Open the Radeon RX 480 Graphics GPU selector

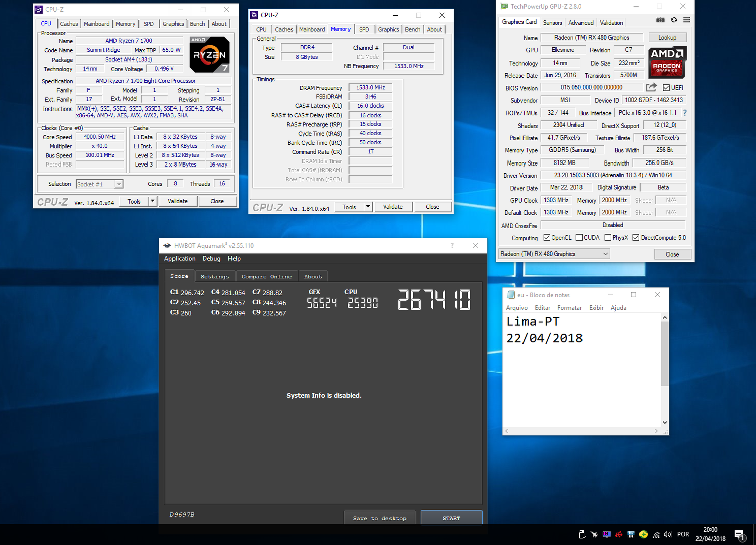(x=554, y=254)
